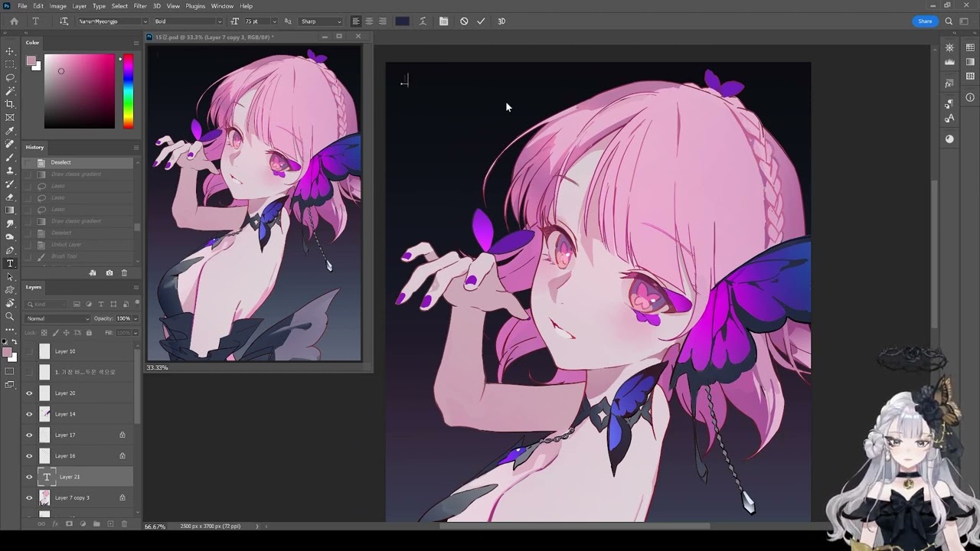This screenshot has height=551, width=980.
Task: Hide Layer 7 copy 3 visibility eye
Action: pos(29,497)
